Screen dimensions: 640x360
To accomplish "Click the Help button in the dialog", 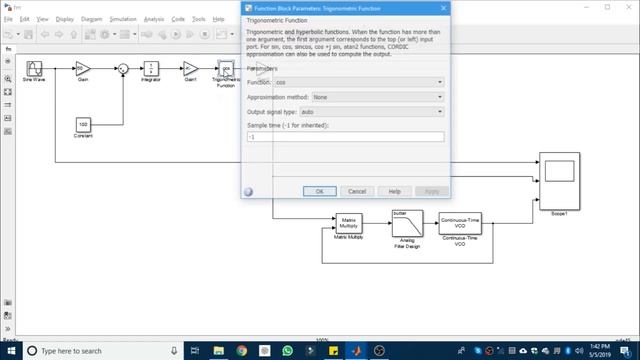I will click(x=394, y=191).
